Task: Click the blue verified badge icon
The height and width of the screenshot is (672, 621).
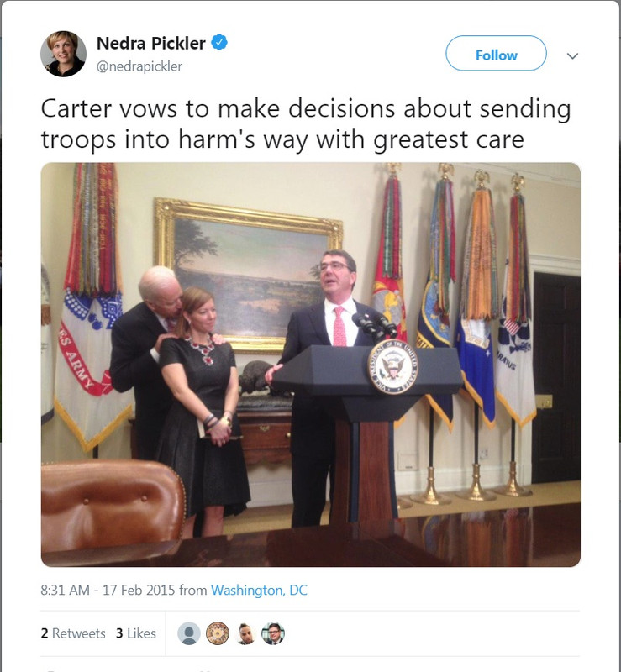Action: point(219,43)
